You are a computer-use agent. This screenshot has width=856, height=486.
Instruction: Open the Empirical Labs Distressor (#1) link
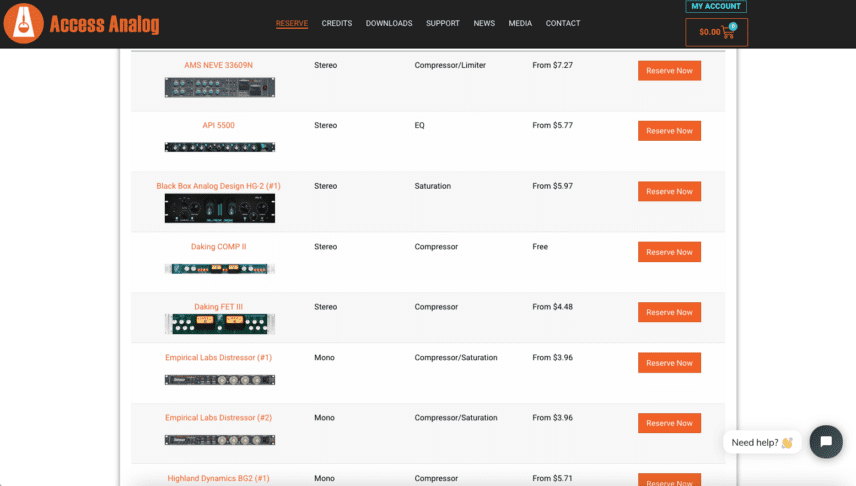pyautogui.click(x=218, y=357)
